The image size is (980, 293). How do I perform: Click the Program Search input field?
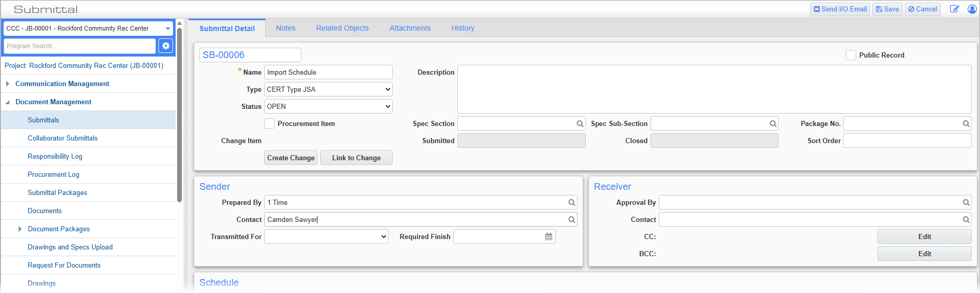pyautogui.click(x=80, y=46)
